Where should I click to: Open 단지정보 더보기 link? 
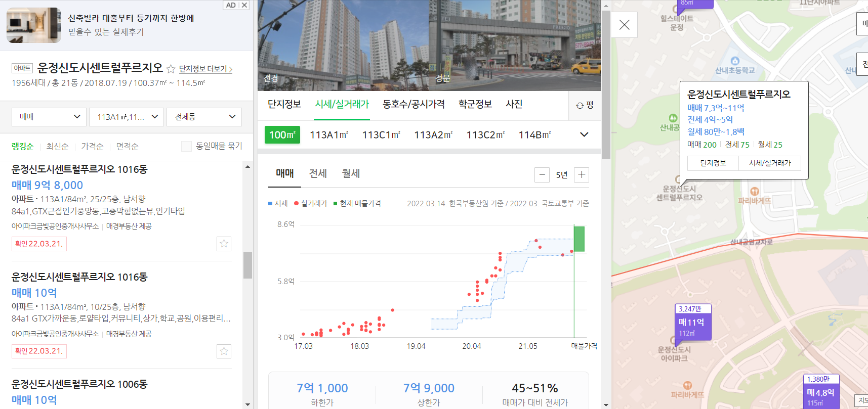tap(205, 69)
